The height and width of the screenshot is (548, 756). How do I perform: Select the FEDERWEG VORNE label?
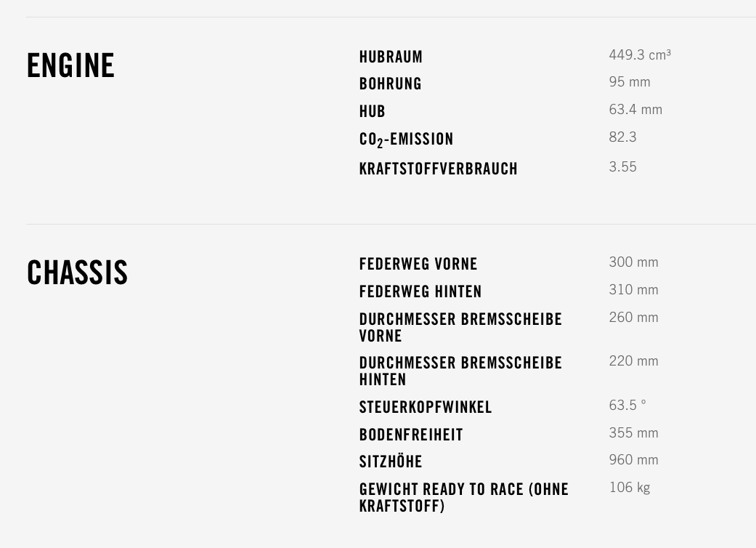pos(418,265)
